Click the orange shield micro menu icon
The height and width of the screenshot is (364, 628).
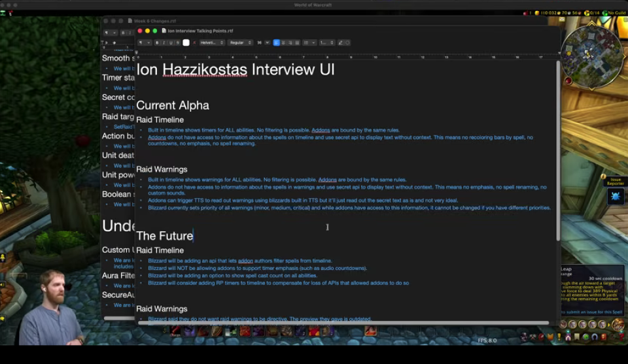click(x=550, y=337)
